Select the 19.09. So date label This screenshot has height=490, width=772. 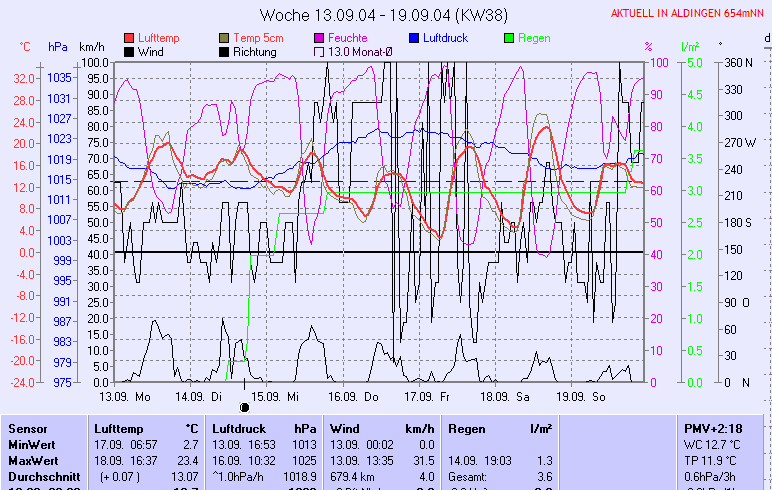[x=577, y=396]
